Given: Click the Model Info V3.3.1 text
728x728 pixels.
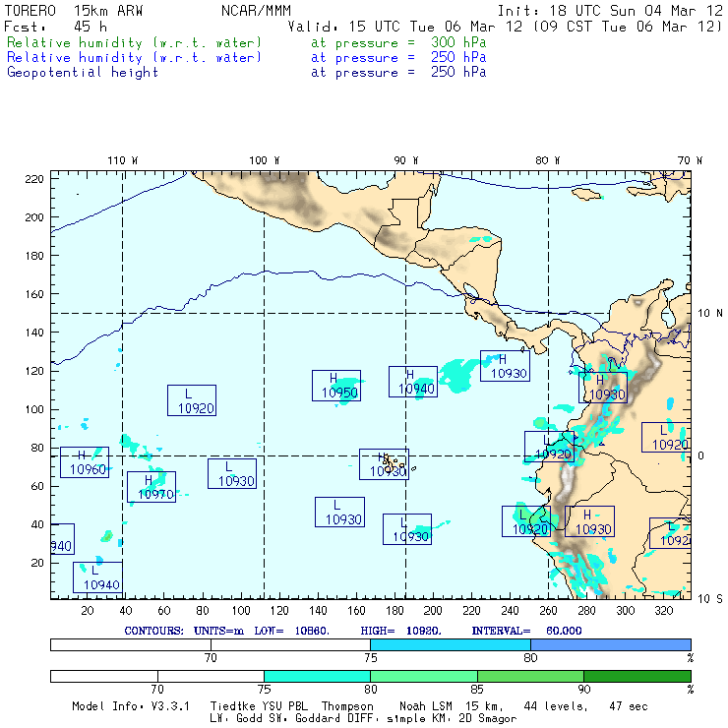Looking at the screenshot, I should coord(131,706).
